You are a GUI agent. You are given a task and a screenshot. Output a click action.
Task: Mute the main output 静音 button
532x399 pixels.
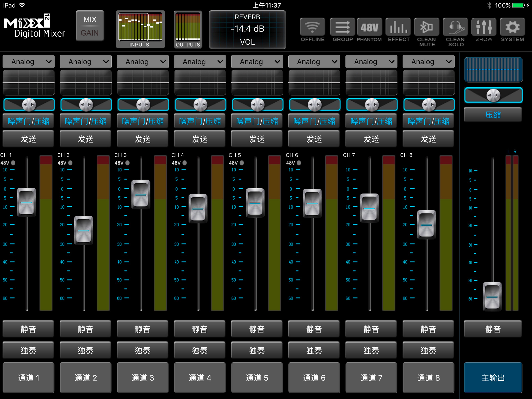point(493,329)
